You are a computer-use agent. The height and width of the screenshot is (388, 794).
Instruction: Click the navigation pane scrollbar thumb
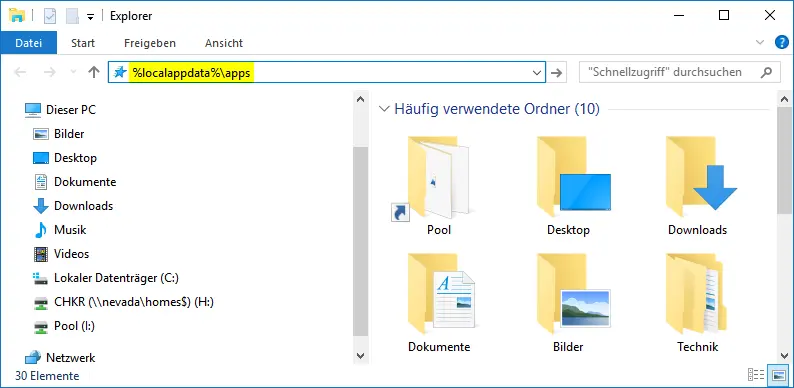361,241
